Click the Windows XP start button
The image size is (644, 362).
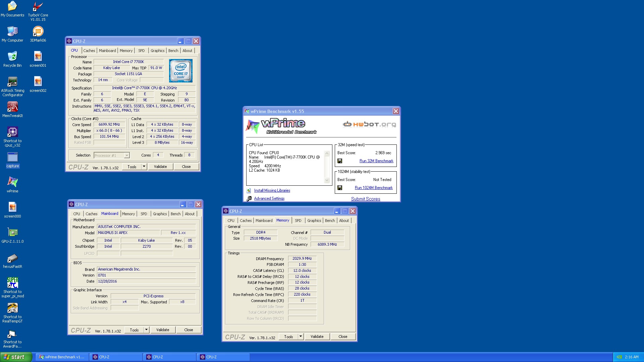pos(16,357)
